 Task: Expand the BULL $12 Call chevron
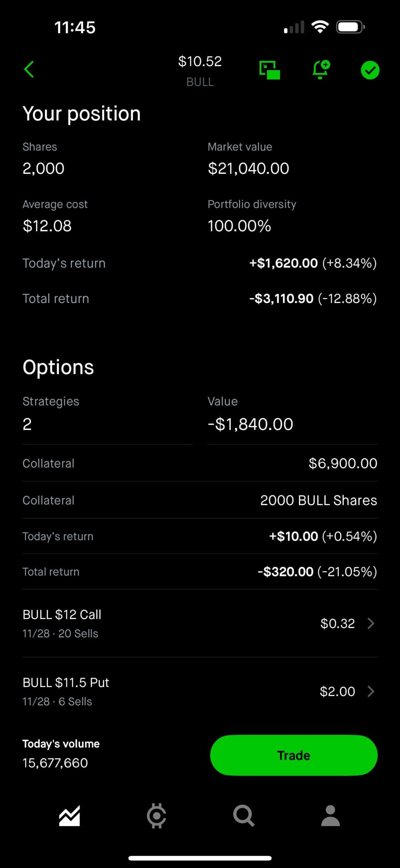(x=371, y=623)
